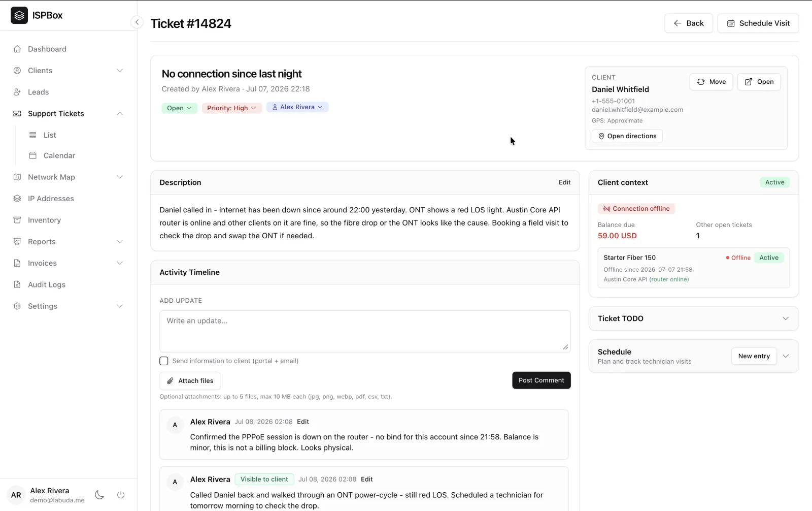Viewport: 812px width, 511px height.
Task: Click the +1-555-01001 phone number
Action: (x=613, y=101)
